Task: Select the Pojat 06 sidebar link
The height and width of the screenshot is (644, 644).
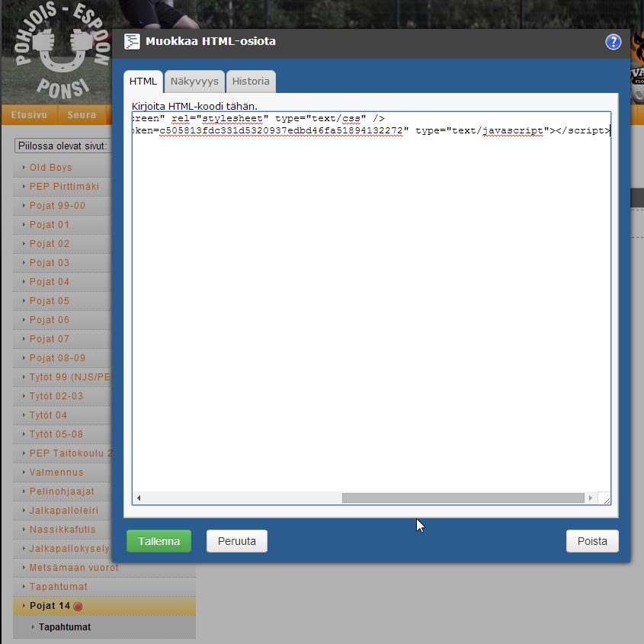Action: pos(50,320)
